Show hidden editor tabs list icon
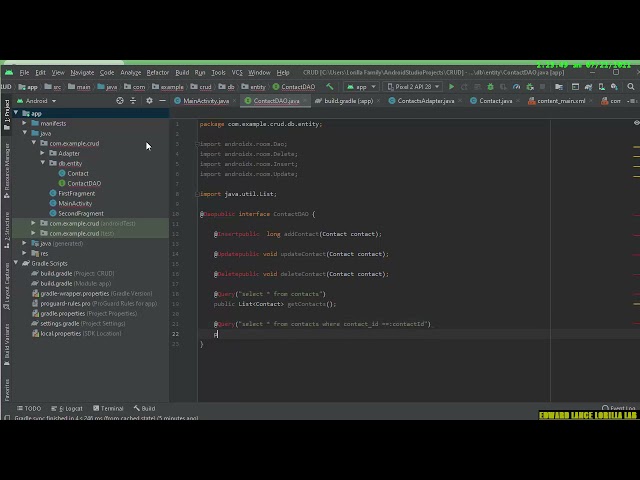This screenshot has height=480, width=640. pyautogui.click(x=632, y=101)
